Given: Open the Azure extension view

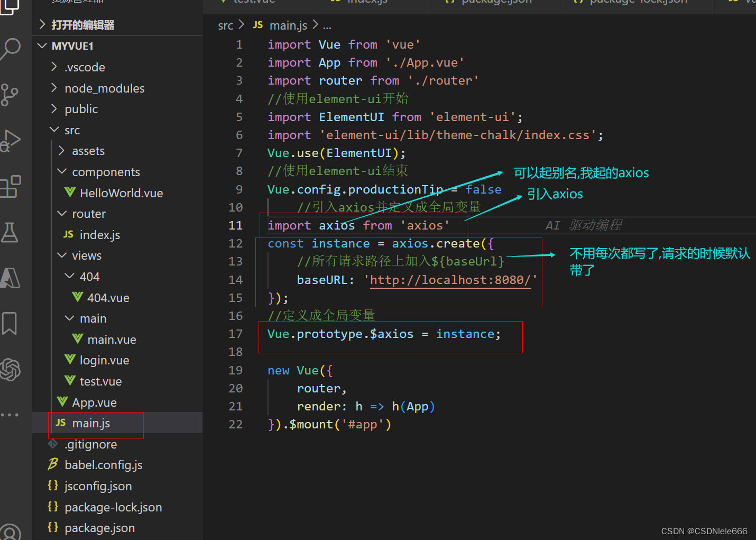Looking at the screenshot, I should [x=11, y=278].
